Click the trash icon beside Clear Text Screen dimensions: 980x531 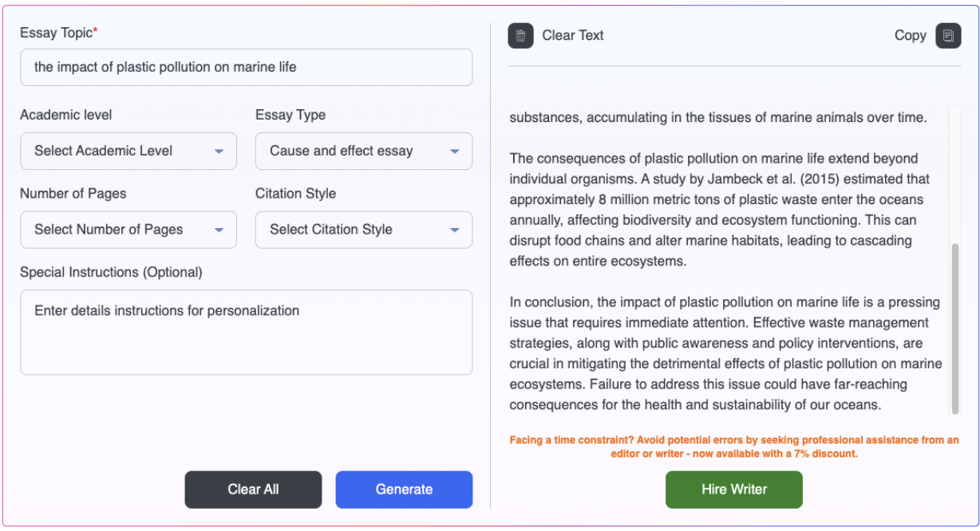(520, 35)
